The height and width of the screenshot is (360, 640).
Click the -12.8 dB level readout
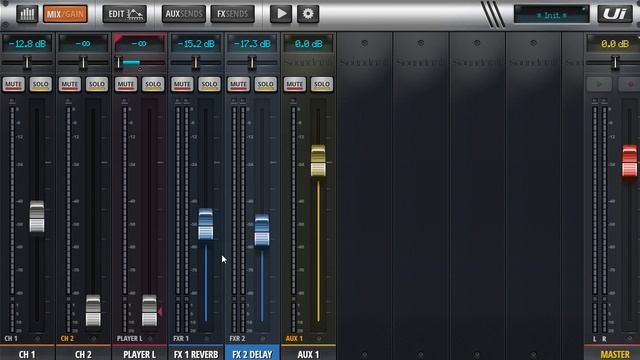click(x=27, y=44)
